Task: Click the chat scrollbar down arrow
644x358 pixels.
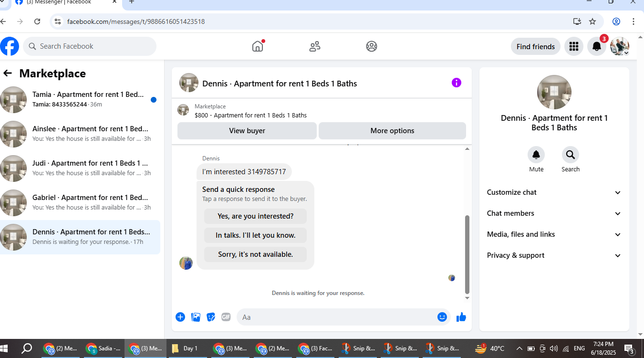Action: coord(467,298)
